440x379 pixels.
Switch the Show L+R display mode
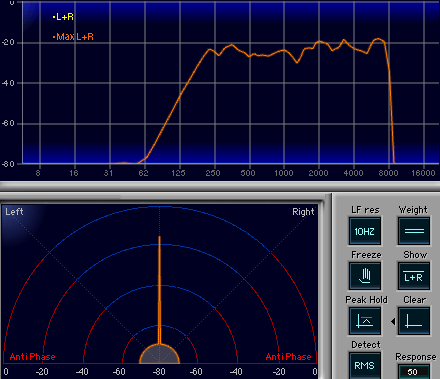[414, 276]
